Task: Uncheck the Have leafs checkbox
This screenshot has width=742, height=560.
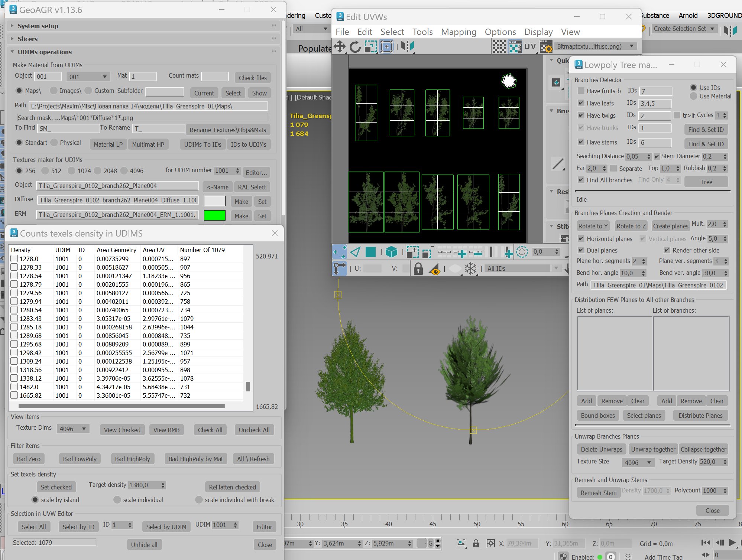Action: [x=581, y=103]
